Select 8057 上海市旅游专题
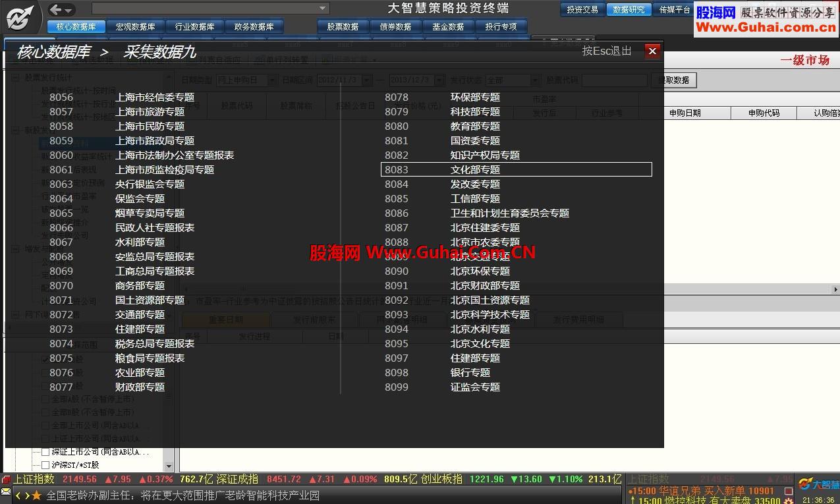 [x=117, y=111]
